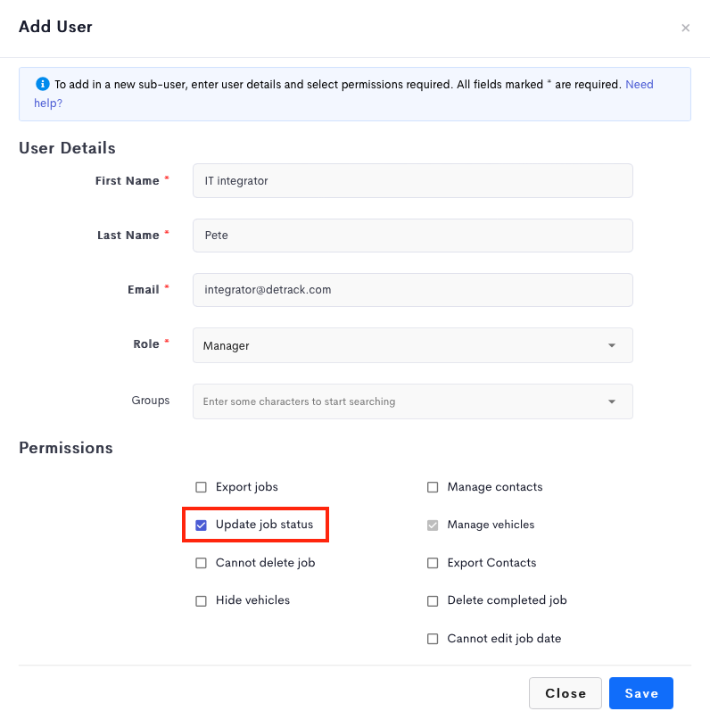Tick the Cannot edit job date checkbox

(433, 639)
